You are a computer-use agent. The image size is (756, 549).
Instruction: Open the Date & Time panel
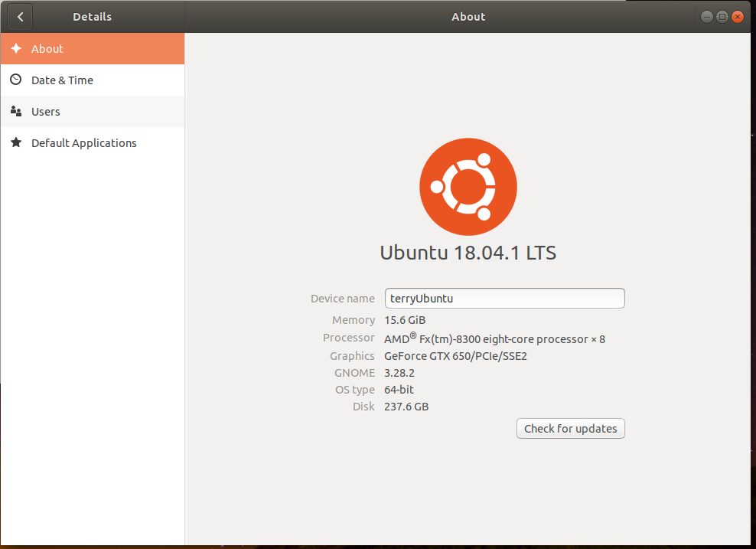coord(92,80)
